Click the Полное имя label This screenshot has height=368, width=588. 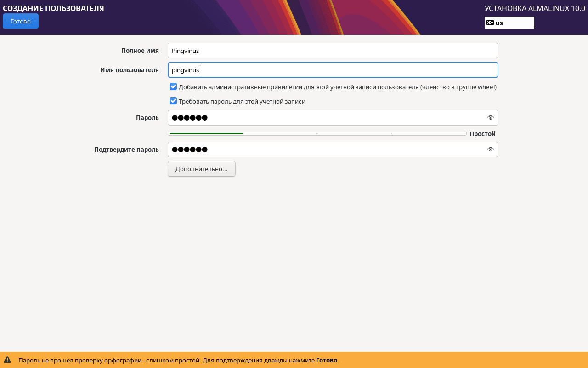pyautogui.click(x=140, y=51)
